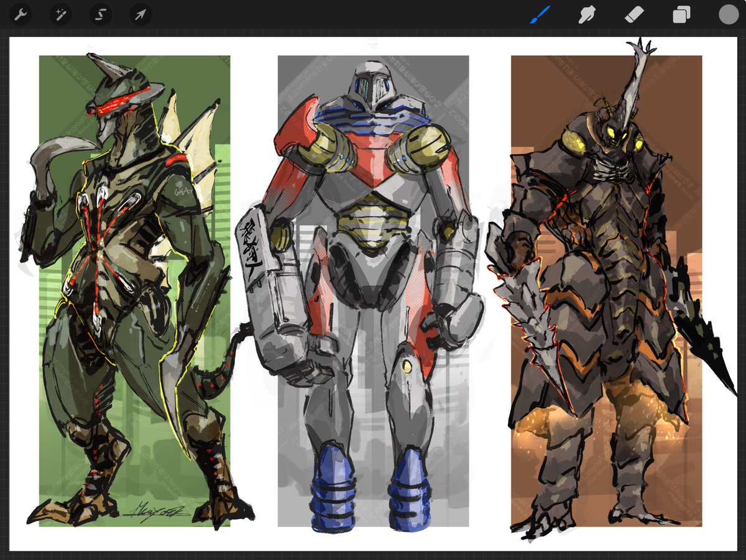Activate the Transform arrow tool
The width and height of the screenshot is (746, 560).
coord(140,14)
